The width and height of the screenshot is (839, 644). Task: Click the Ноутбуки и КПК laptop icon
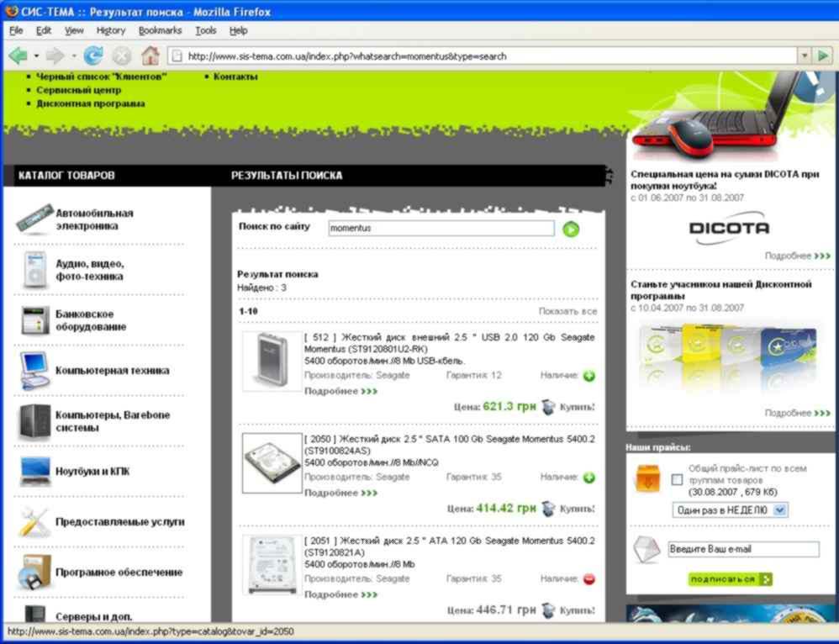(x=35, y=472)
